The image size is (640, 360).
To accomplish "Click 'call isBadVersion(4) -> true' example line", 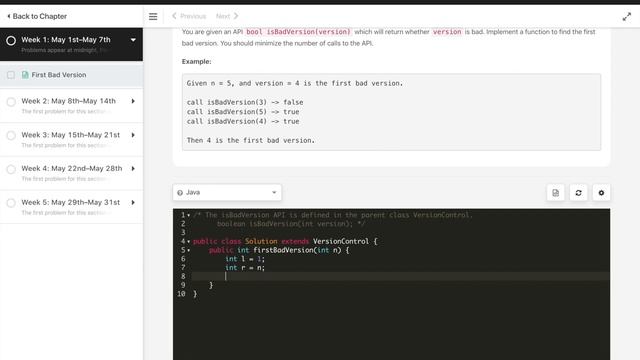I will (243, 121).
